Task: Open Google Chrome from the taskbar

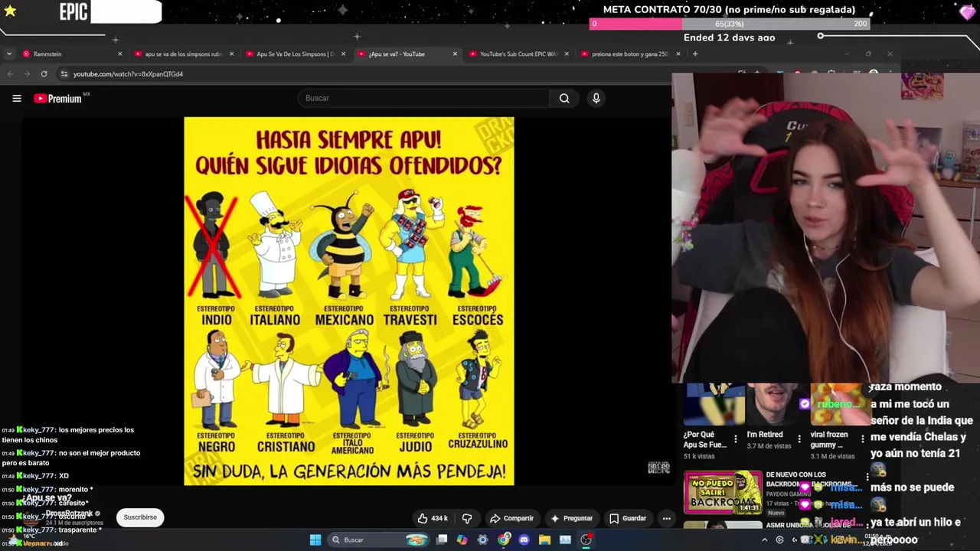Action: click(x=503, y=540)
